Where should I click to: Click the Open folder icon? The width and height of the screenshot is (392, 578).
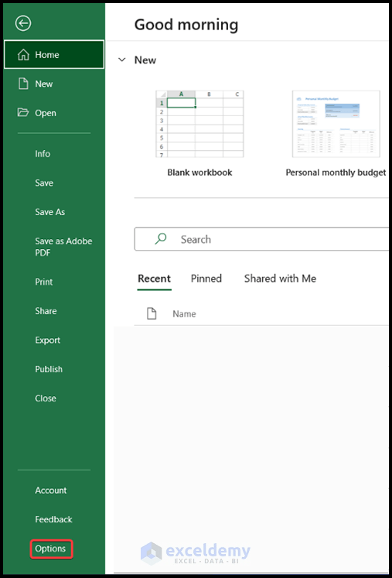pos(23,112)
